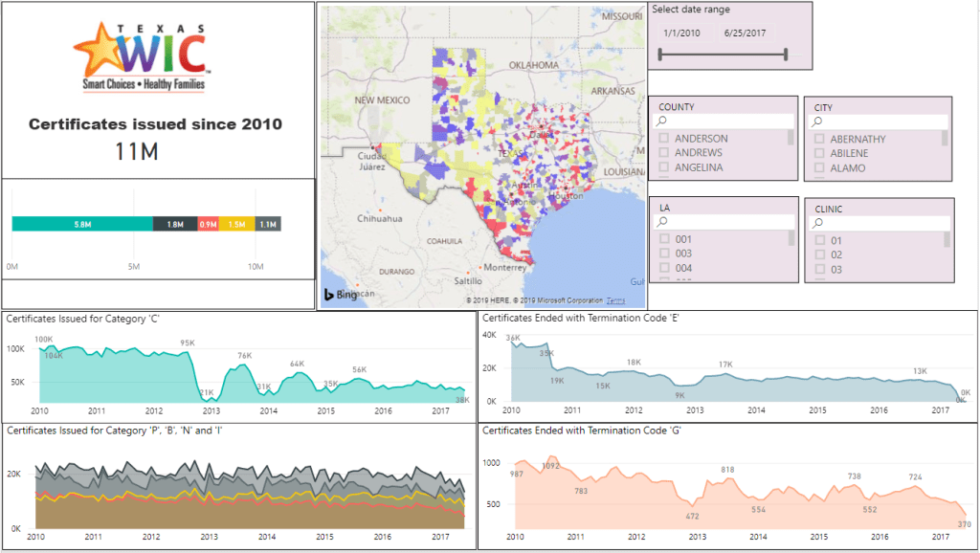Click the Texas WIC logo image
Screen dimensions: 980x553
(142, 55)
